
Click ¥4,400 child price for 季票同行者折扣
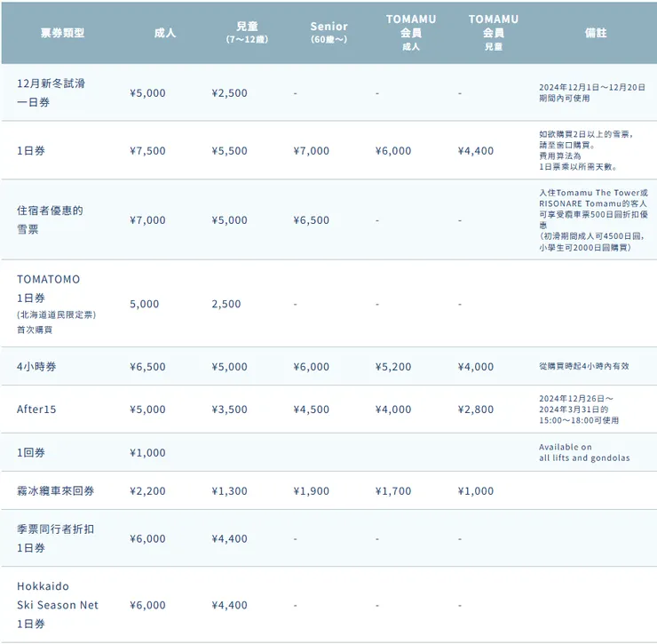pos(229,539)
